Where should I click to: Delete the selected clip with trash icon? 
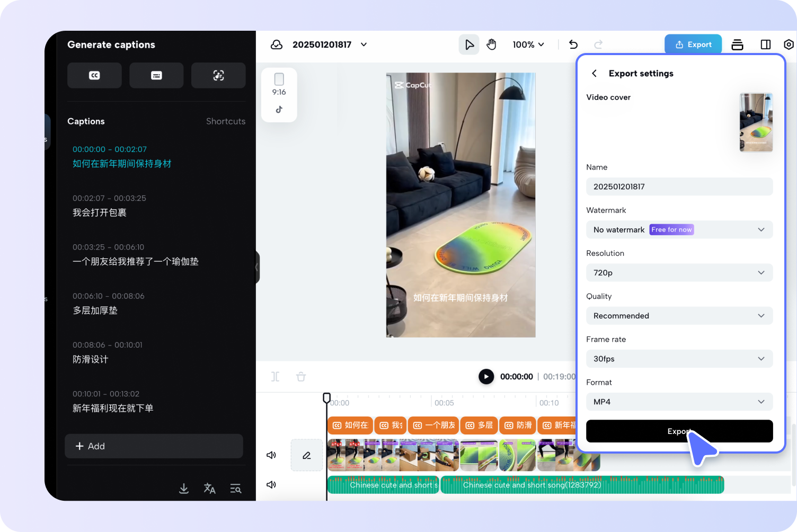click(x=301, y=377)
